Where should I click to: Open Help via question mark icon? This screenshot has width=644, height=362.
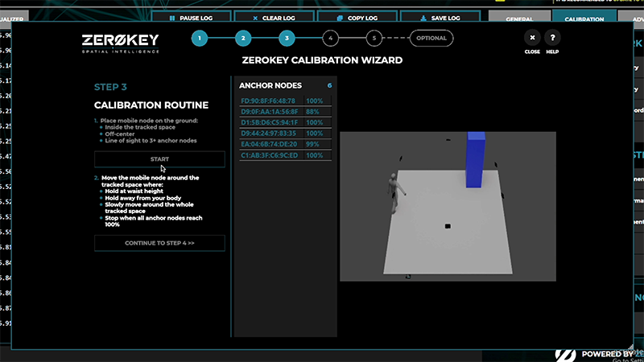point(553,38)
